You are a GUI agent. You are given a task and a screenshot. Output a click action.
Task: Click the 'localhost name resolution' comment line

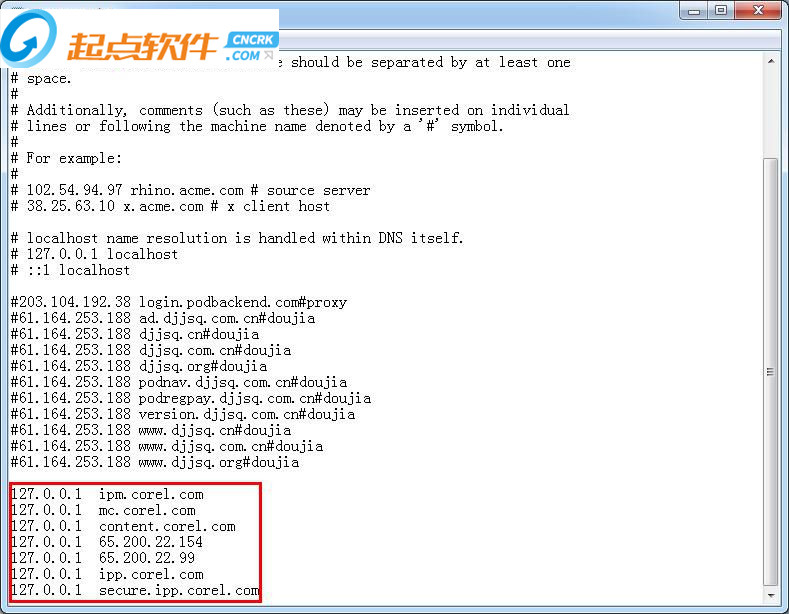[237, 238]
